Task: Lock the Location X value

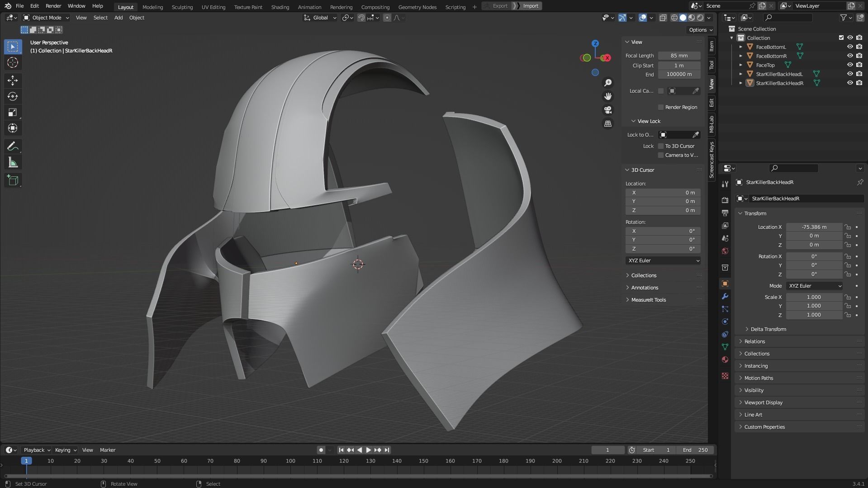Action: tap(848, 227)
